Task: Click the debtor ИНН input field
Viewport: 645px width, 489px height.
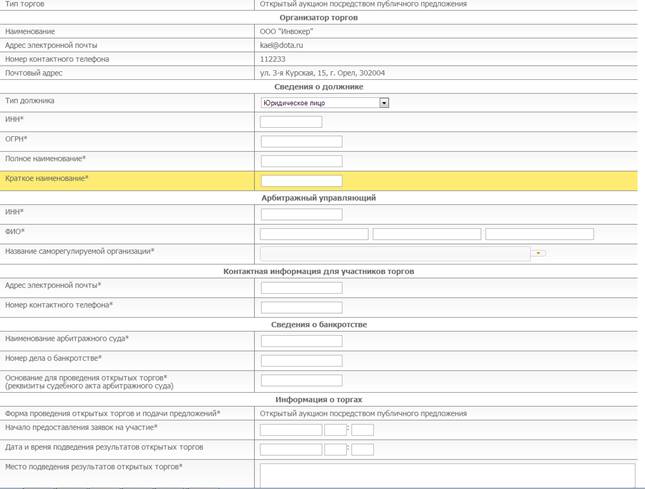Action: point(291,122)
